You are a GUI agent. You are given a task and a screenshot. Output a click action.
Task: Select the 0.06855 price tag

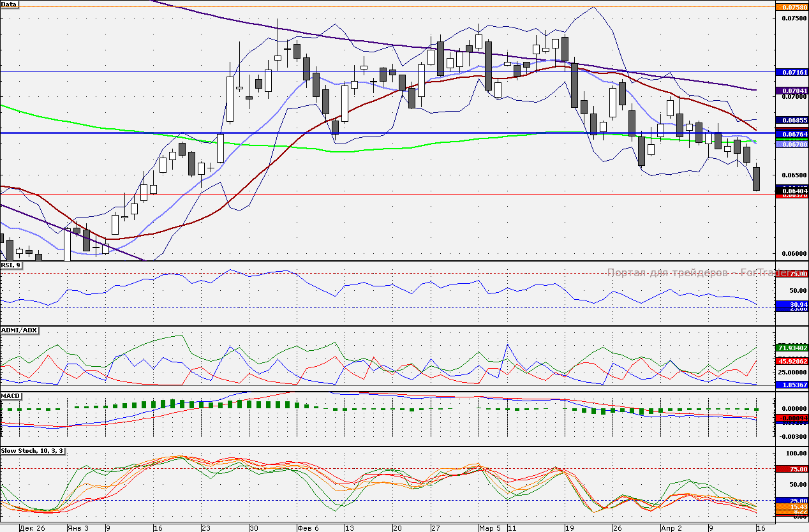point(791,120)
